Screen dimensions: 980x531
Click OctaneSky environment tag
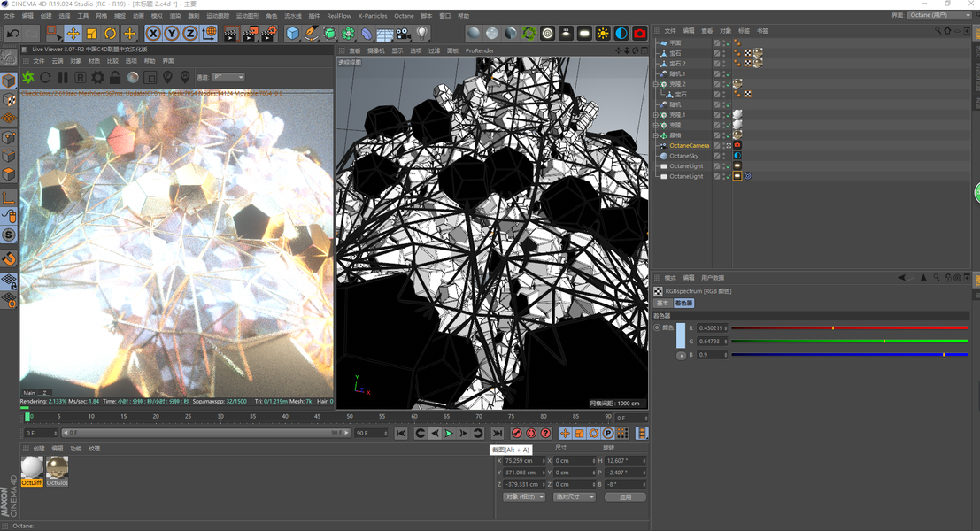coord(737,156)
